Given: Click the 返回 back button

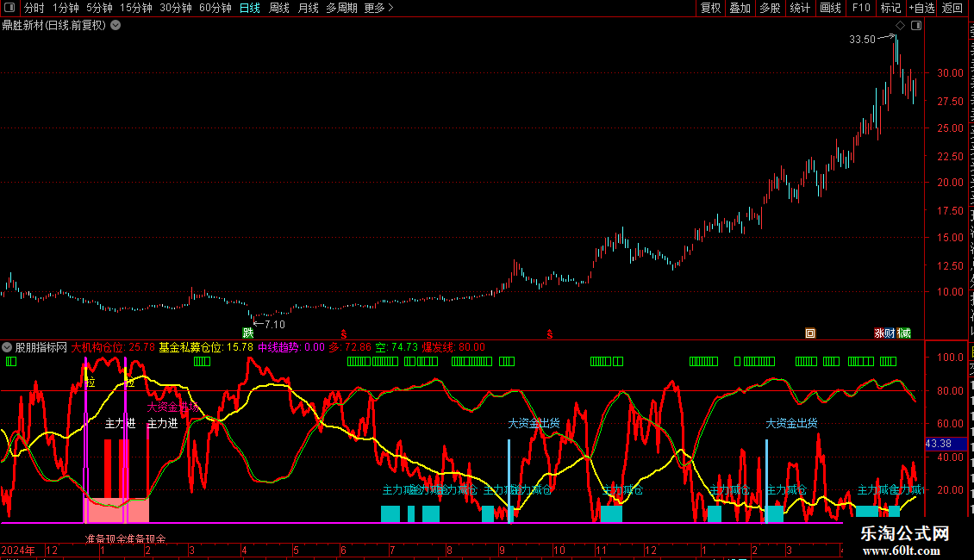Looking at the screenshot, I should click(952, 8).
